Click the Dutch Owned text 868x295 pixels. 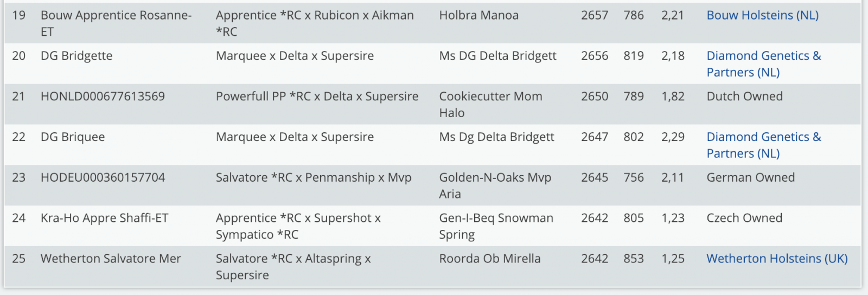coord(744,97)
